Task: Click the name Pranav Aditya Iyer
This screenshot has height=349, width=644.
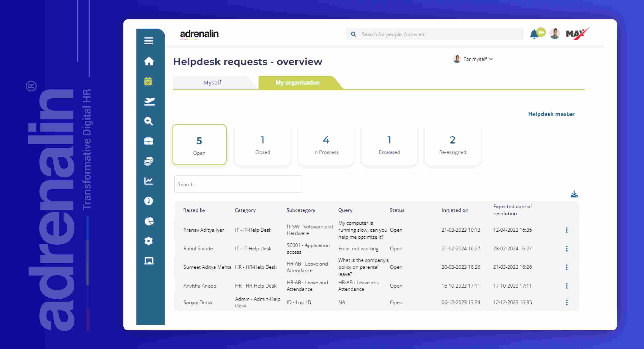Action: tap(204, 230)
